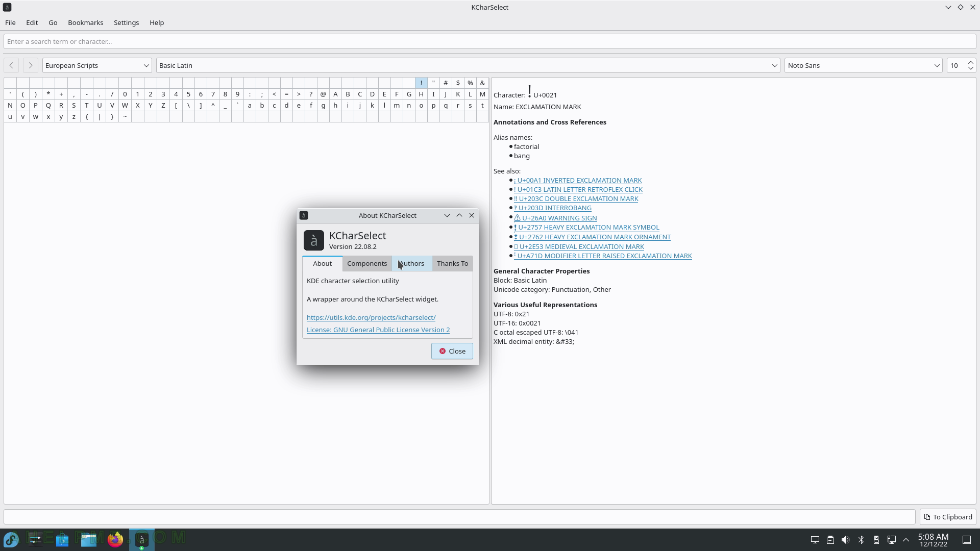Follow U+01C3 LATIN LETTER RETROFLEX CLICK link
The height and width of the screenshot is (551, 980).
[x=578, y=189]
